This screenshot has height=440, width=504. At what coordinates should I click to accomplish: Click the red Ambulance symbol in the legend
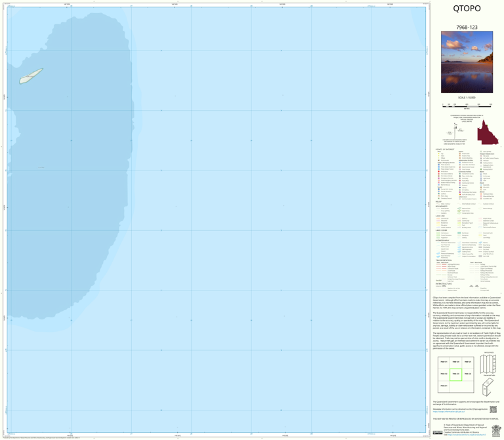[x=439, y=172]
